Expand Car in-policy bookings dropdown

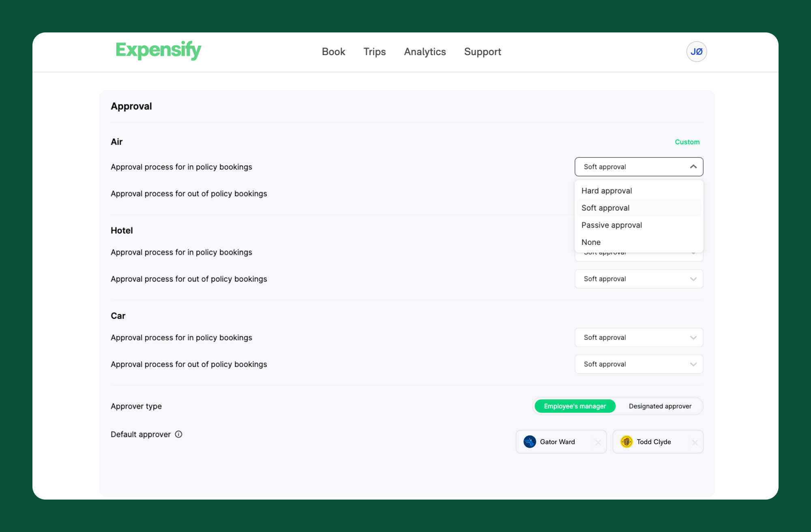click(639, 337)
